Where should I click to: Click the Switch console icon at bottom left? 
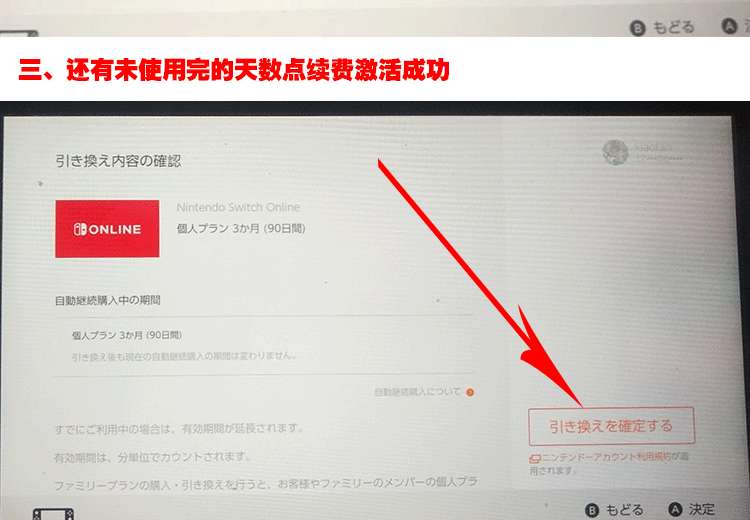54,514
